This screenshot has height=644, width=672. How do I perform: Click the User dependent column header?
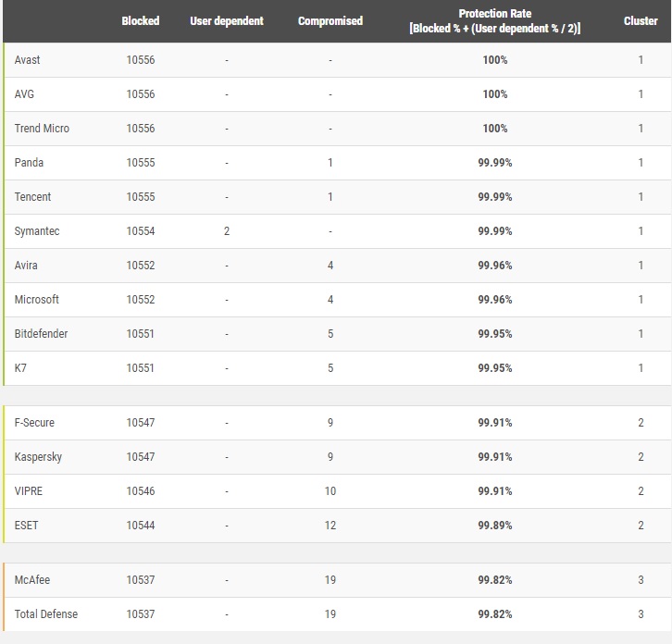pos(227,21)
